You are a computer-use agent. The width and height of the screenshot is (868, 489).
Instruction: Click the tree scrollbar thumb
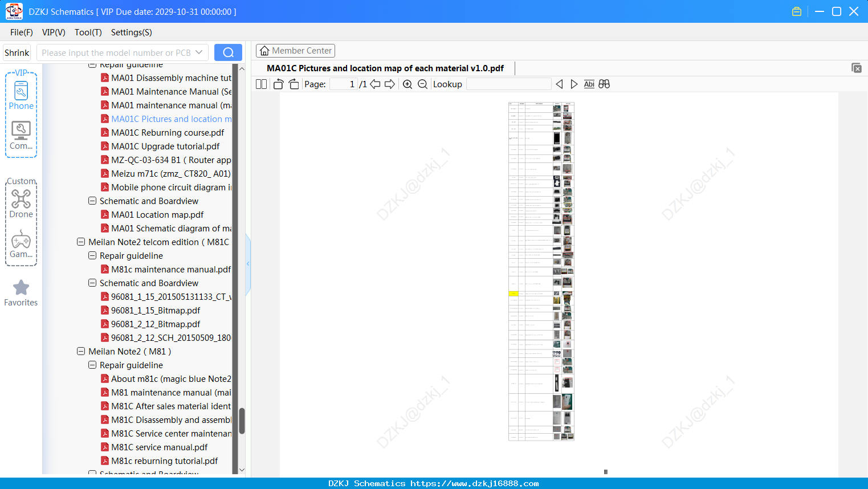click(242, 421)
